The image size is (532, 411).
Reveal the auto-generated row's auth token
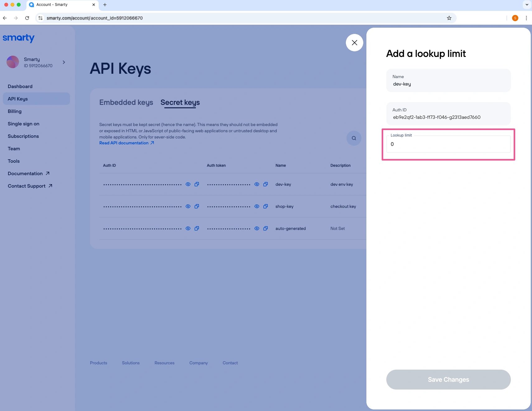(256, 228)
